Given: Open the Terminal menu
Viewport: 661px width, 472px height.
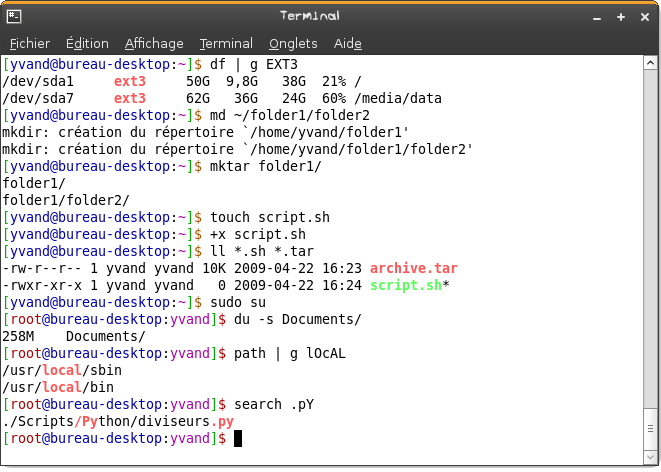Looking at the screenshot, I should click(x=226, y=43).
